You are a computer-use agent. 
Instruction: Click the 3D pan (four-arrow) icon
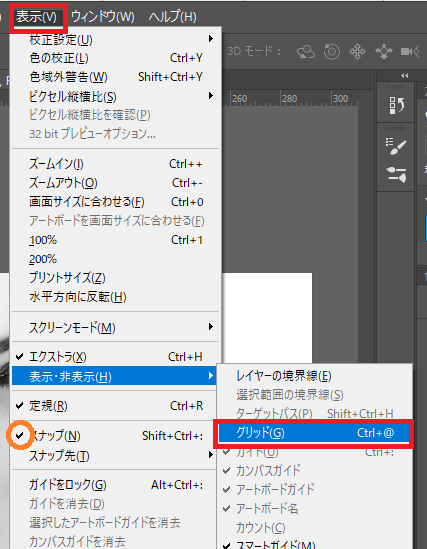coord(357,52)
